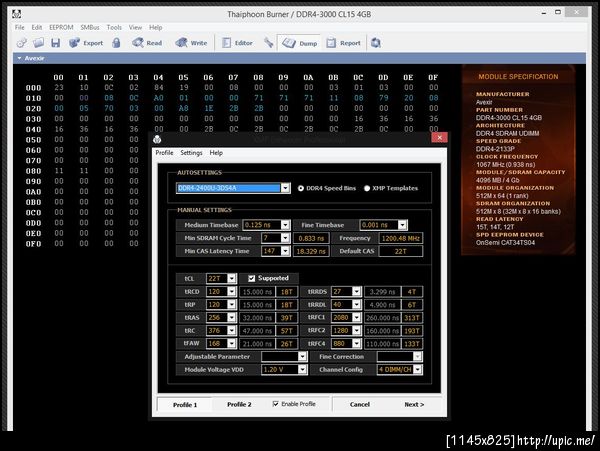Expand the tFAW value dropdown
This screenshot has width=600, height=451.
pyautogui.click(x=232, y=344)
